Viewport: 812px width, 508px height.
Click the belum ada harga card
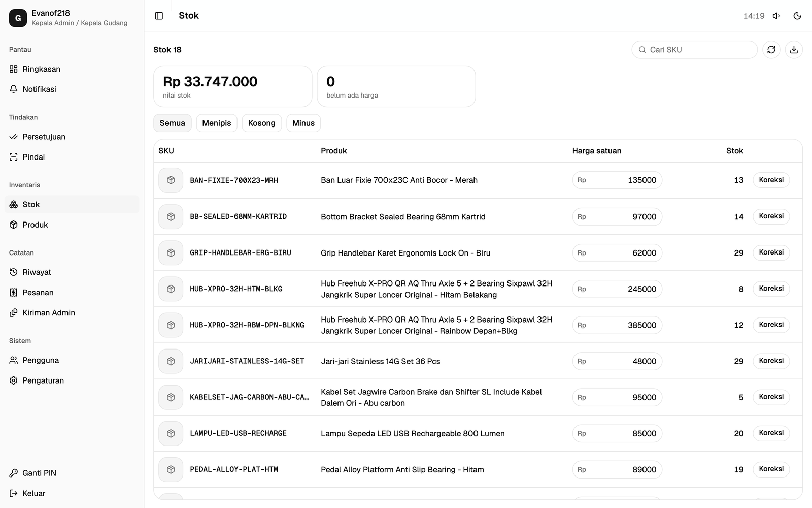point(396,86)
